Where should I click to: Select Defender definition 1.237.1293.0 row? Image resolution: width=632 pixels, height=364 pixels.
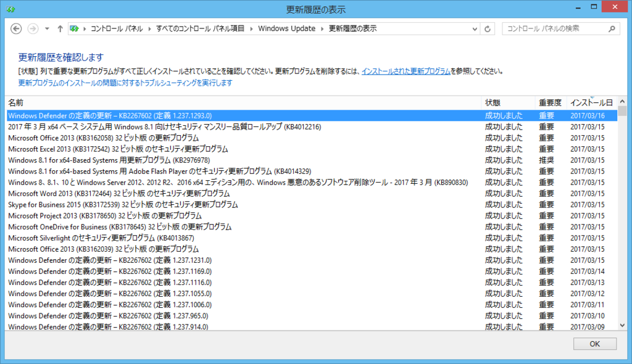pyautogui.click(x=312, y=116)
